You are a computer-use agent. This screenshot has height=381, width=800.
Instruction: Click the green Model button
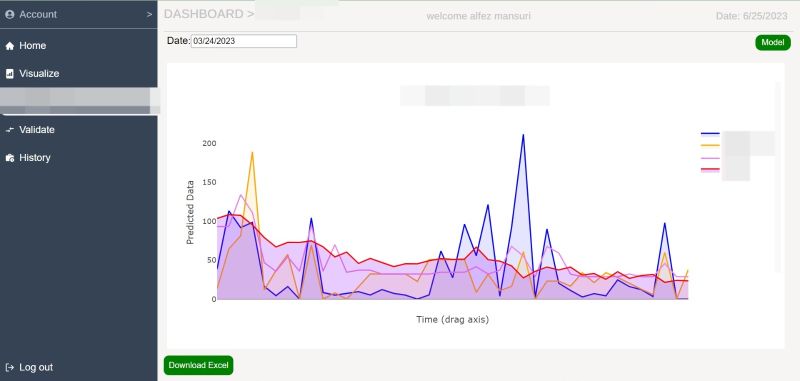[x=772, y=43]
